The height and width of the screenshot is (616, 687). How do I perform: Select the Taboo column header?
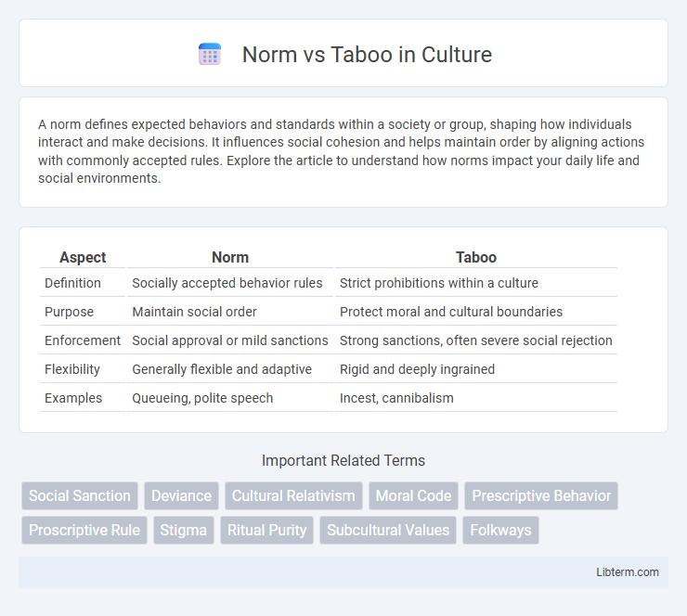tap(476, 257)
